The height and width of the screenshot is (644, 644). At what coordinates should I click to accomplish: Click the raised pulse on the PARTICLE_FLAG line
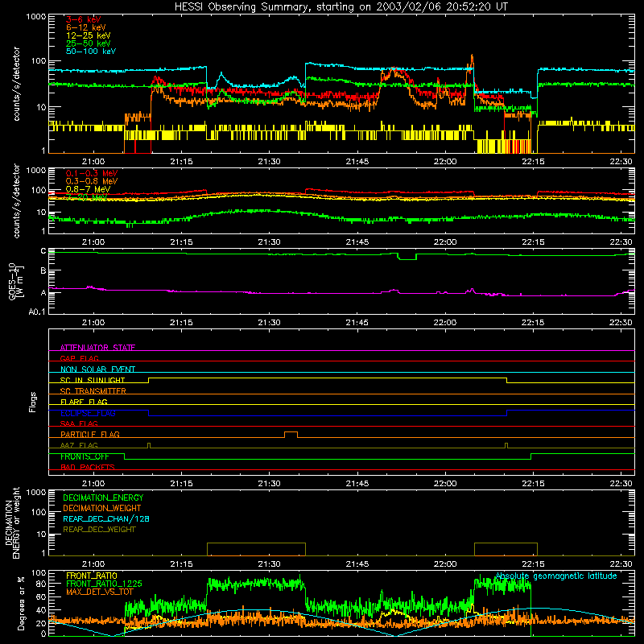click(x=291, y=434)
